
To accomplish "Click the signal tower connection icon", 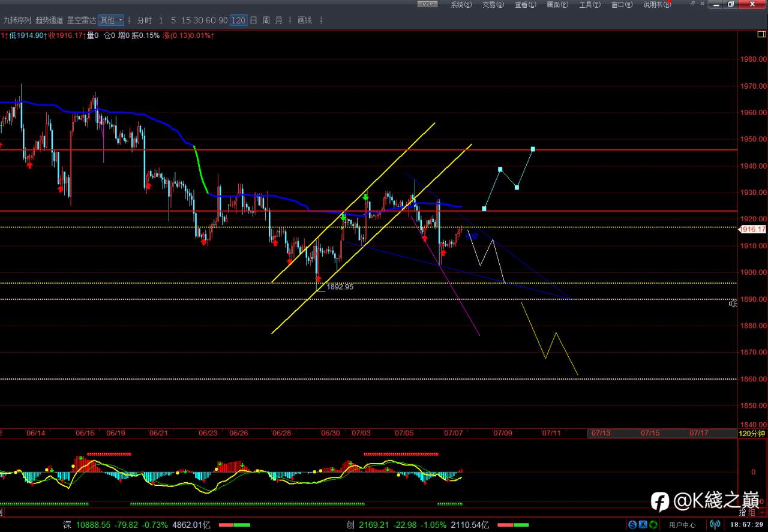I will [x=715, y=525].
